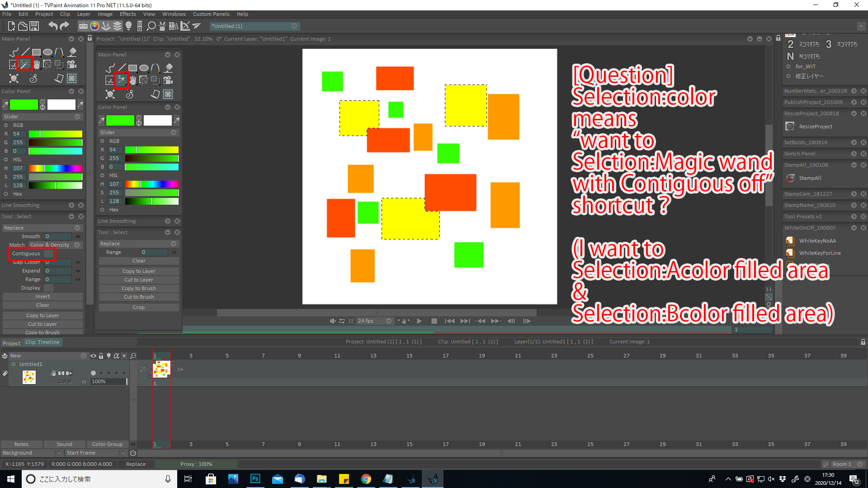Screen dimensions: 868x488
Task: Click the alpha icon in timeline header
Action: point(116,356)
